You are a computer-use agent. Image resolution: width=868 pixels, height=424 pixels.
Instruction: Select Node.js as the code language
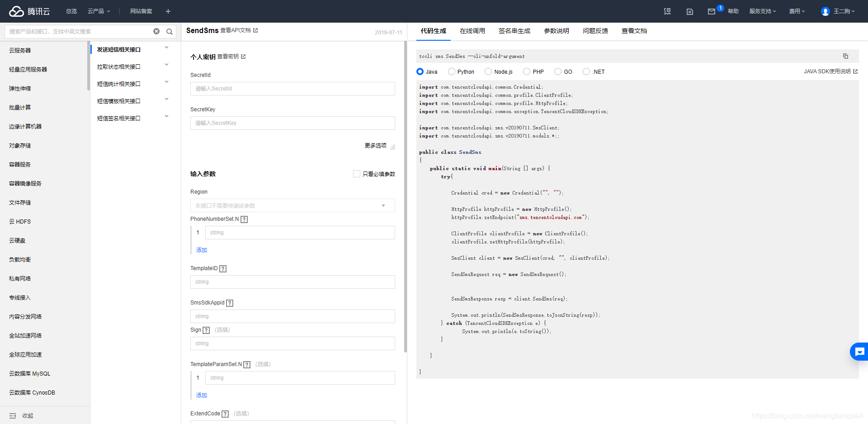[488, 71]
